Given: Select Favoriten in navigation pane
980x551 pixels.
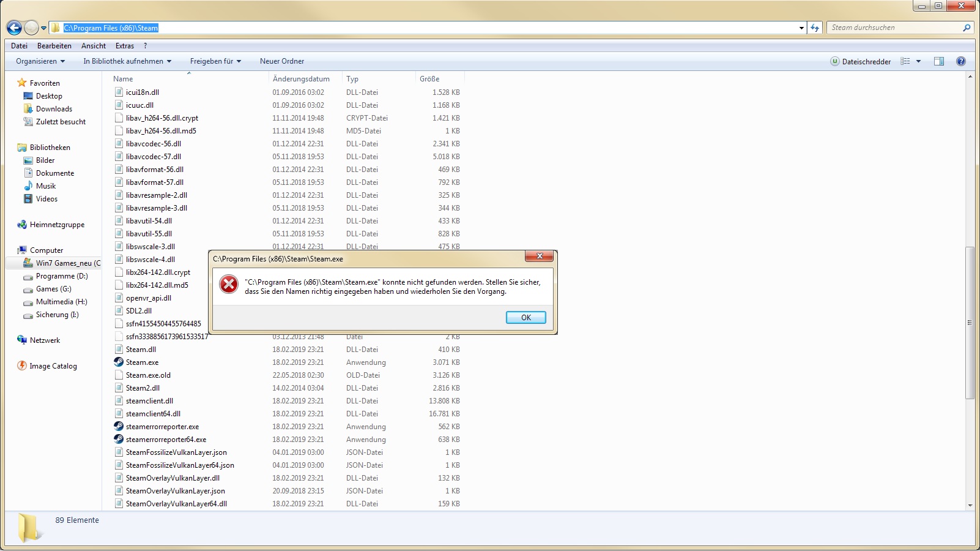Looking at the screenshot, I should [x=45, y=83].
